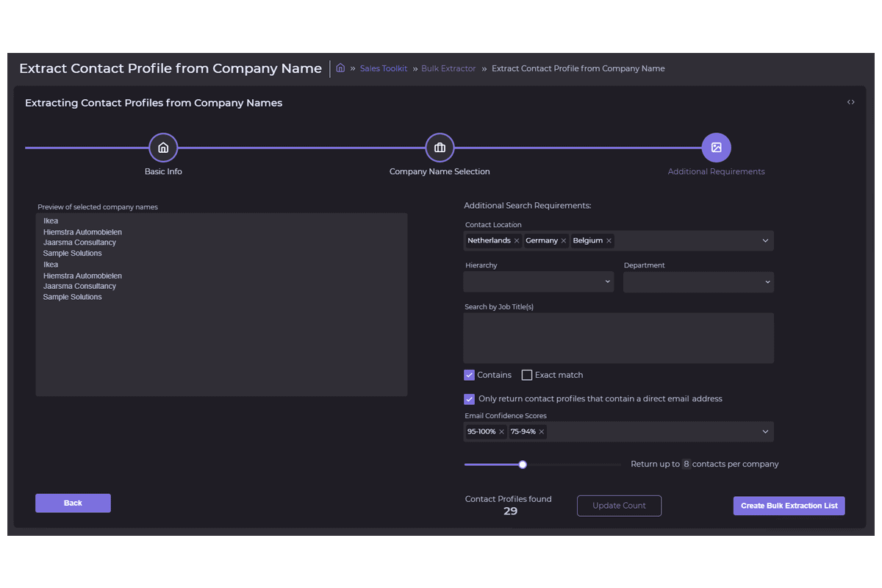Click the Update Count button
882x588 pixels.
(x=619, y=506)
